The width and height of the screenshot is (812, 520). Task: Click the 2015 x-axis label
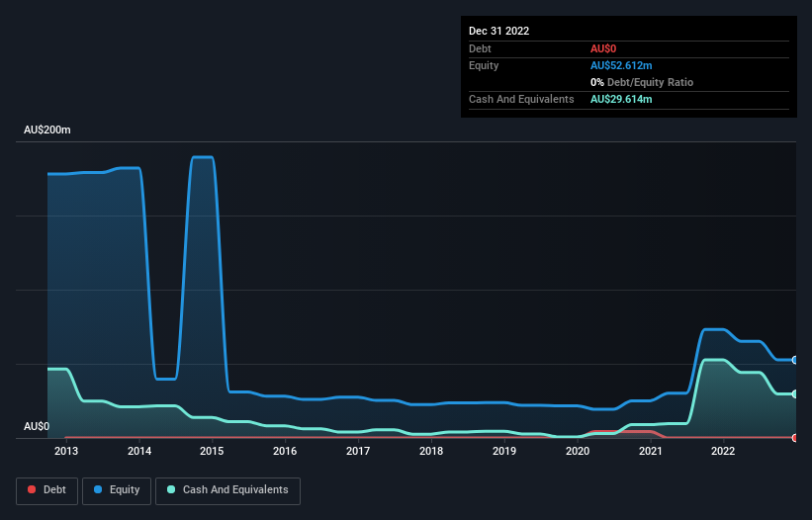click(x=212, y=451)
